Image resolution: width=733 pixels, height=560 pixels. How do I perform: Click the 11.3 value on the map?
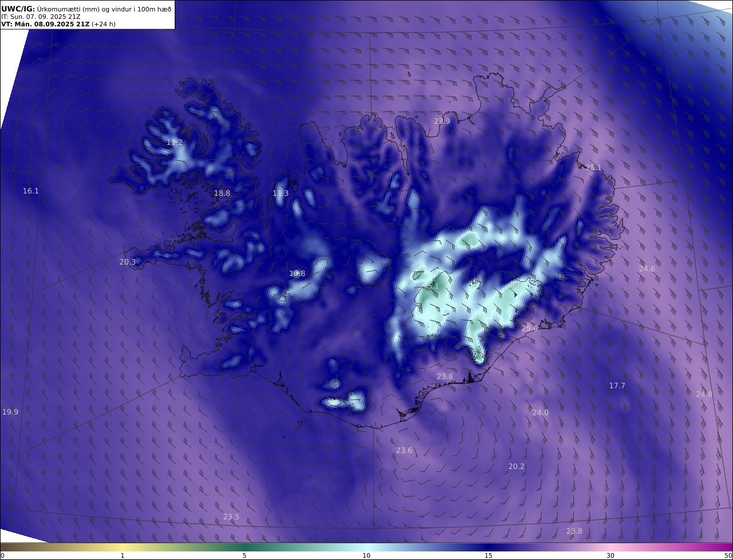(281, 194)
